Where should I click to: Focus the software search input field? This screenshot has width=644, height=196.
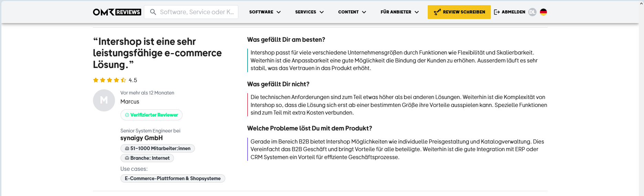pyautogui.click(x=197, y=12)
